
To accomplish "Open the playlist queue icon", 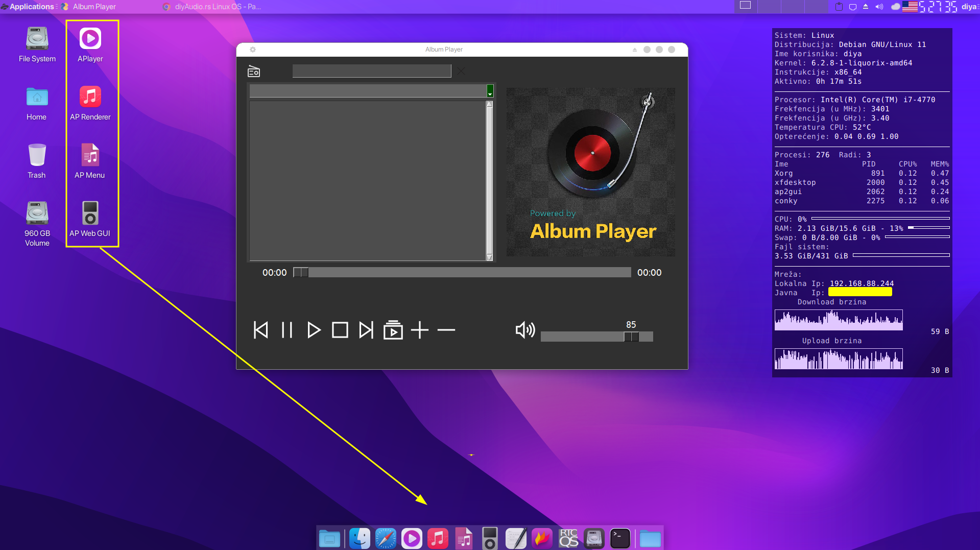I will [393, 330].
